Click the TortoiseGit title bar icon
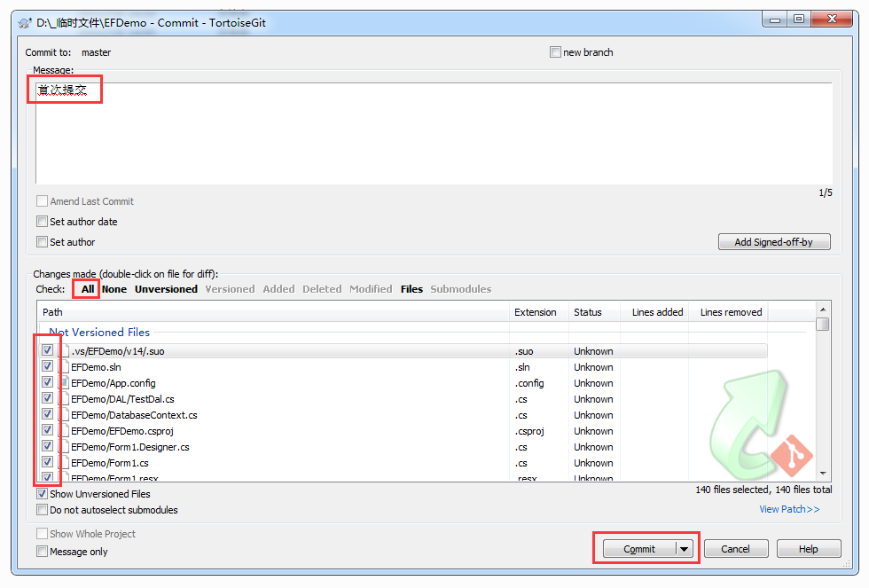869x588 pixels. coord(25,23)
